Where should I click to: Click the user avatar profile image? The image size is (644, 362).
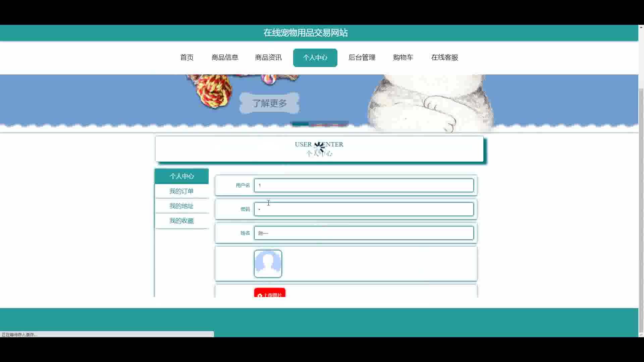[268, 264]
